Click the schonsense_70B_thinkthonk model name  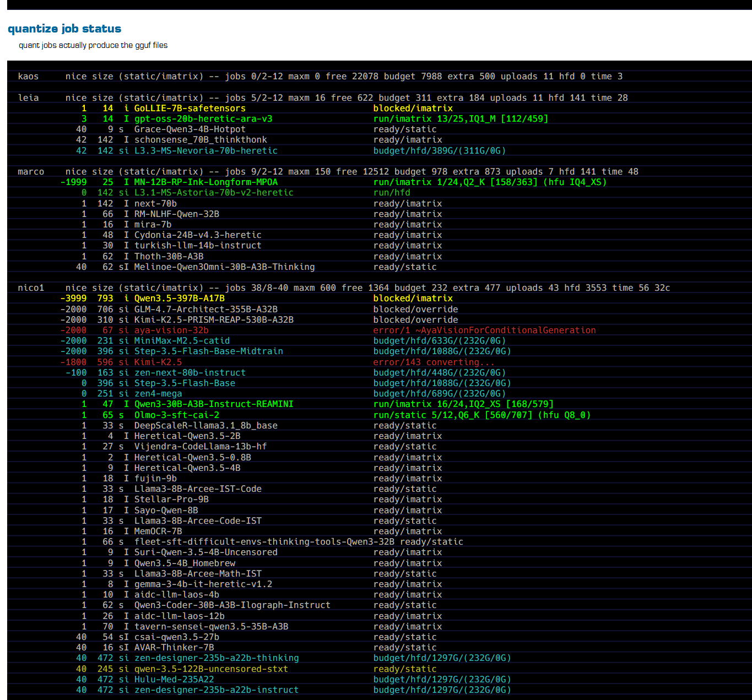point(201,140)
